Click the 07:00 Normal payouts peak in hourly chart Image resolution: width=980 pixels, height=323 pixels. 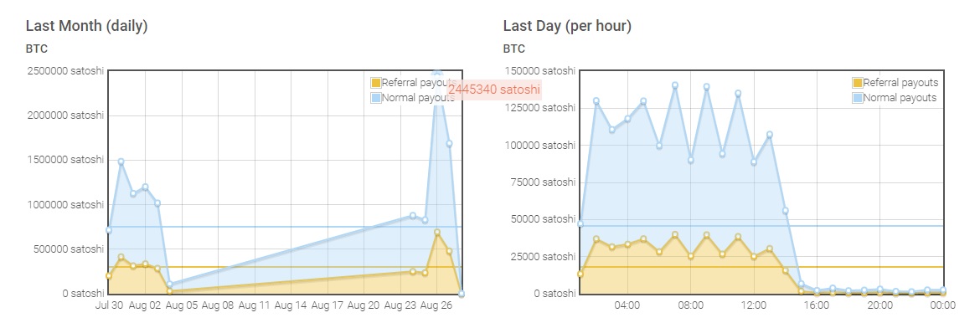pos(675,85)
